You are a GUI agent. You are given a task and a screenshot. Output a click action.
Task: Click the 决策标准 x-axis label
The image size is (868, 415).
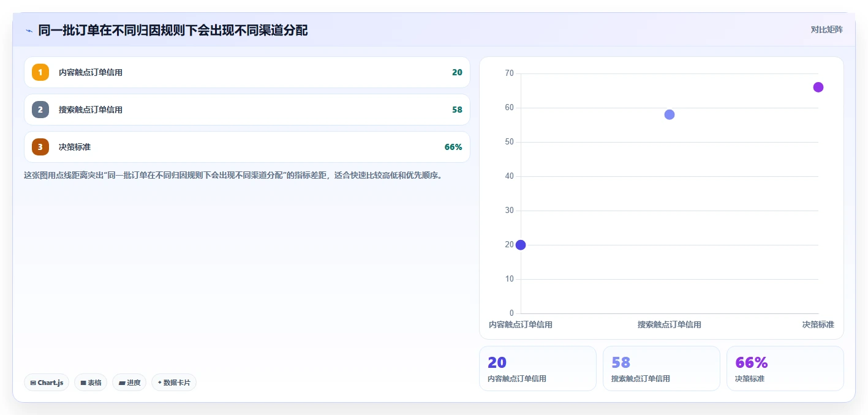(x=818, y=324)
